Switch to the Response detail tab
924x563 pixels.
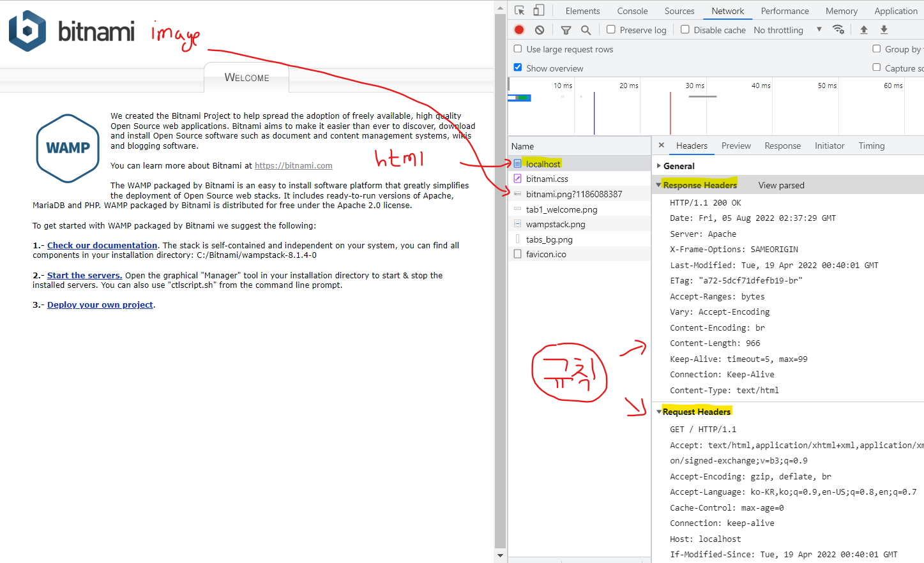[782, 146]
